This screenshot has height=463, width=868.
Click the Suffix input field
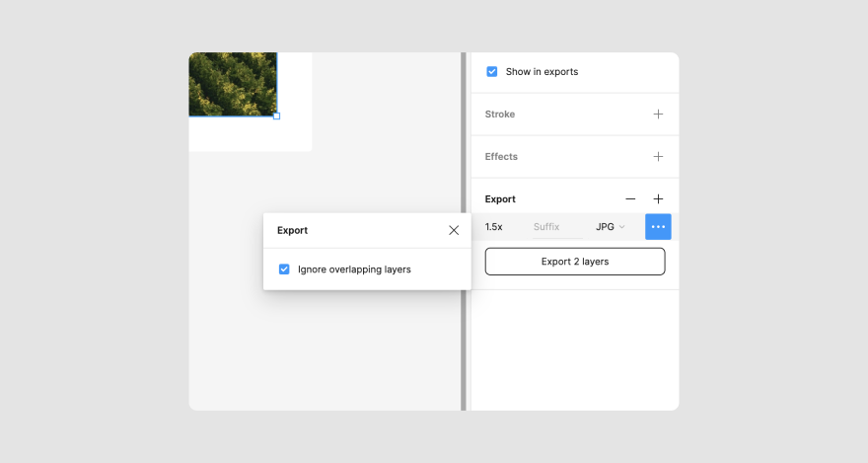[x=557, y=226]
